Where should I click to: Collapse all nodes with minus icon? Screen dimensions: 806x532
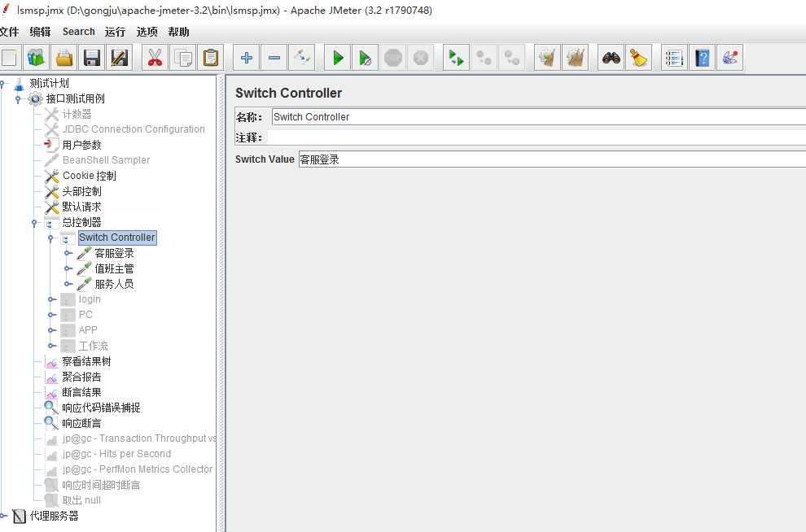pos(274,58)
